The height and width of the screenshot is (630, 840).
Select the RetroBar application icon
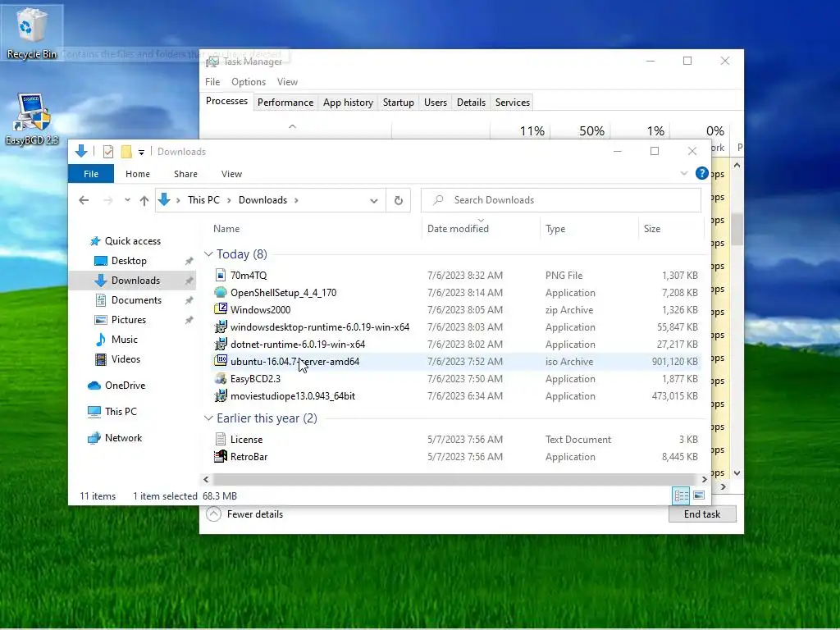[220, 456]
